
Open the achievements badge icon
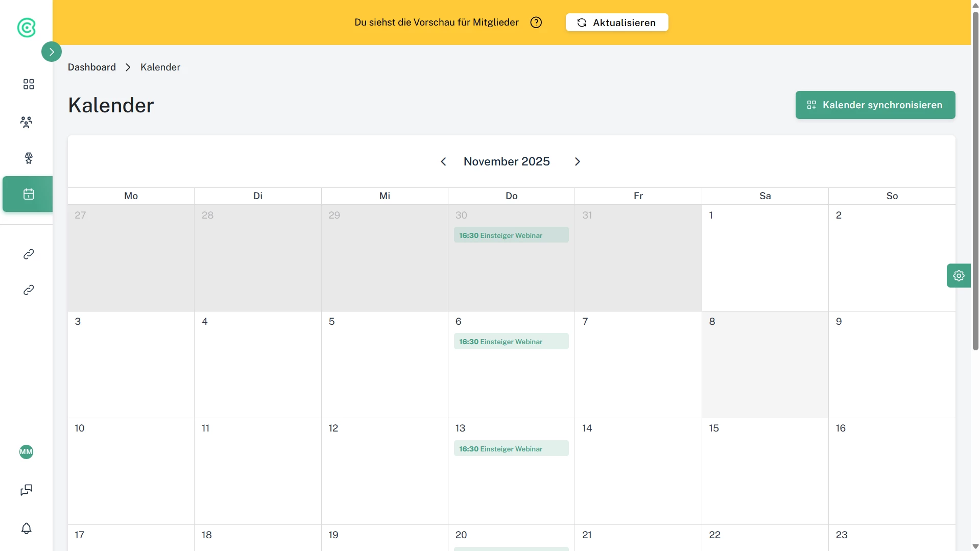tap(29, 158)
